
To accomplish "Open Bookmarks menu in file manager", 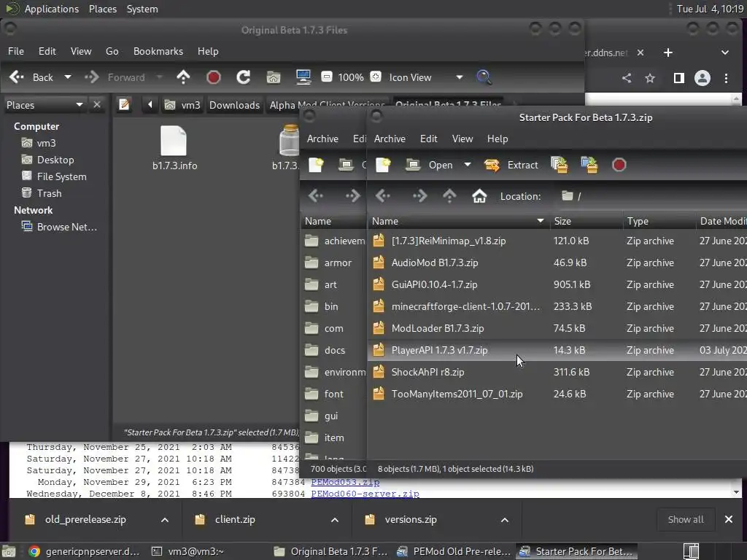I will (x=158, y=52).
